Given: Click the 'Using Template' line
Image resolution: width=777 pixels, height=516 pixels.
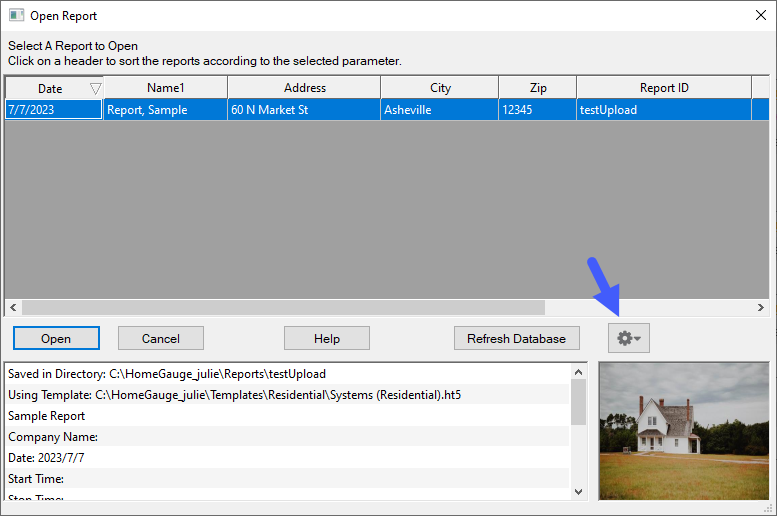Looking at the screenshot, I should click(287, 395).
